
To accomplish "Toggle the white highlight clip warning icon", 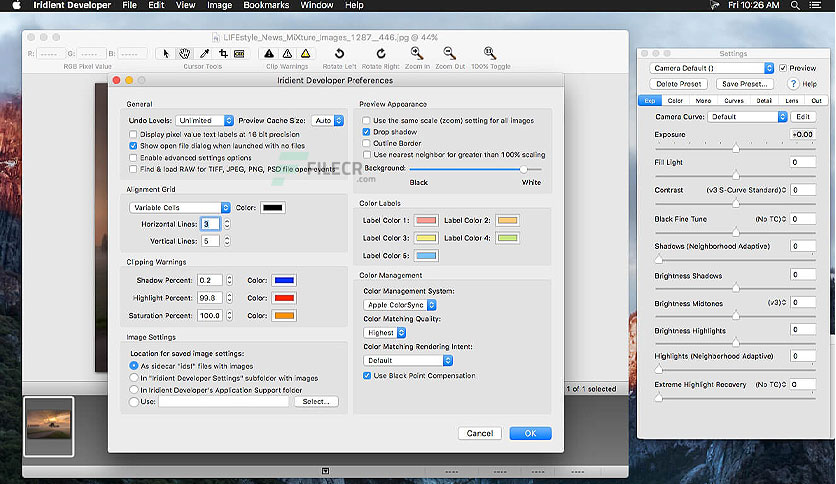I will tap(287, 53).
